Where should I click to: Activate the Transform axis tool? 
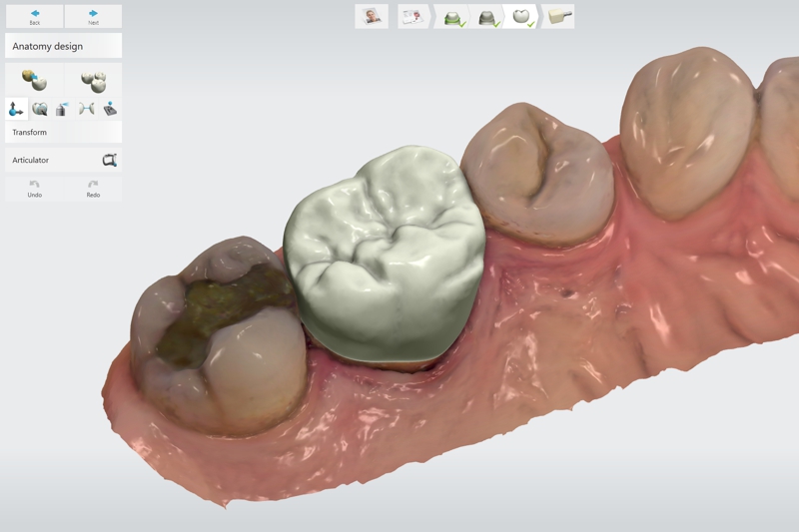point(16,109)
